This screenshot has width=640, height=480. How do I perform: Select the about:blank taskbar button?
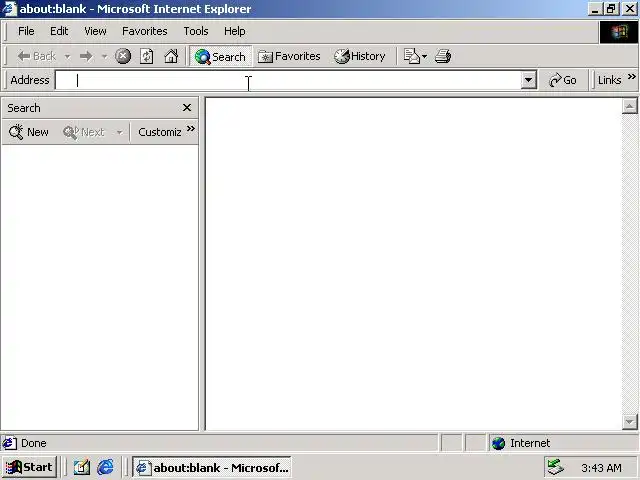click(x=211, y=467)
